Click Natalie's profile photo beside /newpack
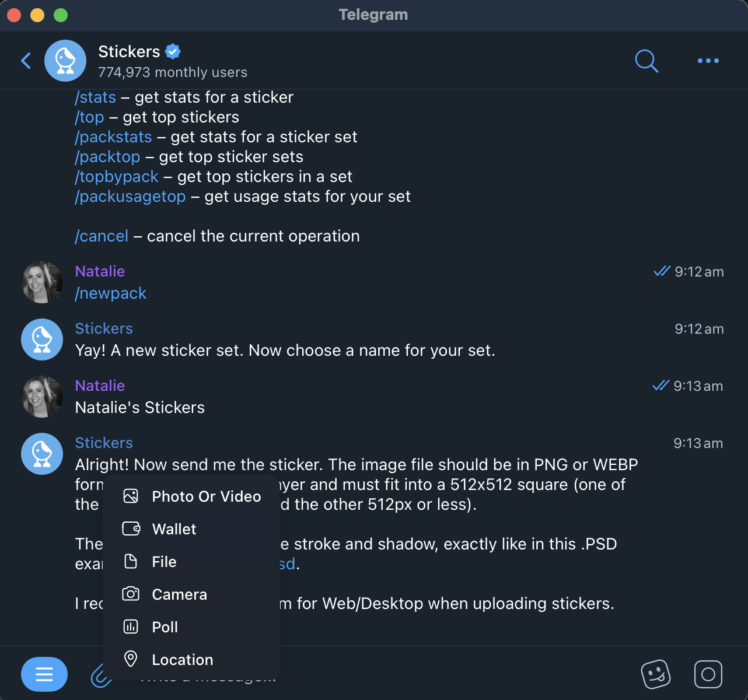This screenshot has width=748, height=700. pos(42,282)
